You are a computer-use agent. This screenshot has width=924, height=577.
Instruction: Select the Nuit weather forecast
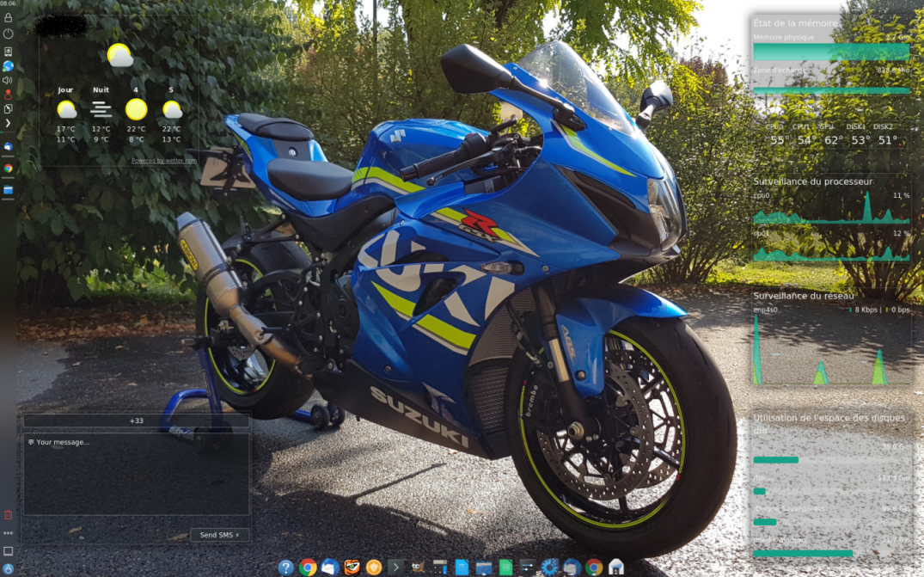101,114
